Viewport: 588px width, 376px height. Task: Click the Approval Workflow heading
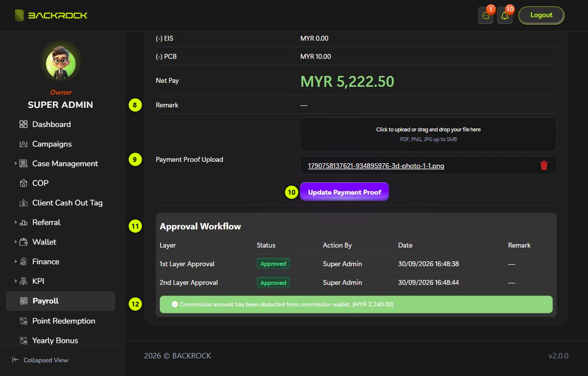200,226
